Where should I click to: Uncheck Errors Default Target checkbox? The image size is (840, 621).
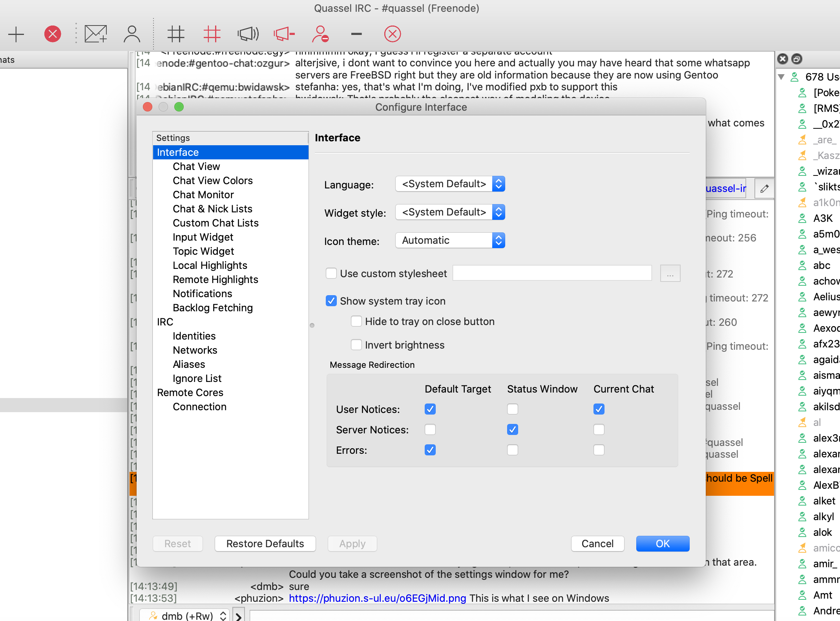[430, 450]
